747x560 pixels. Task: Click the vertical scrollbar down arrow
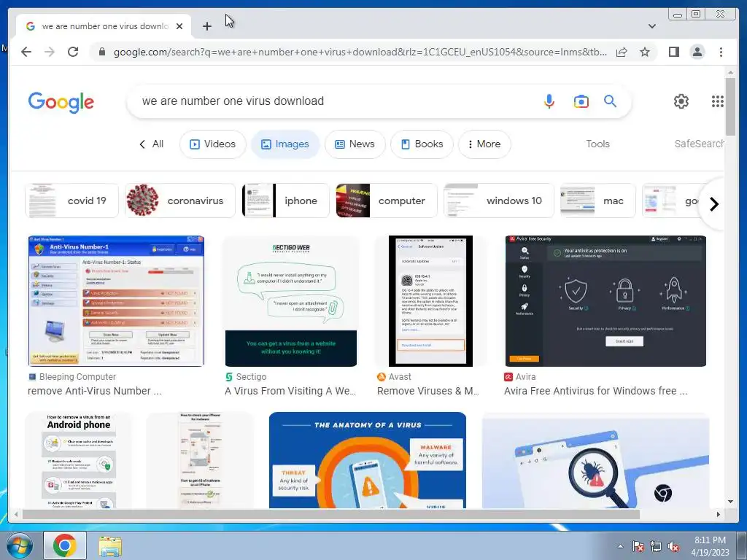(730, 502)
